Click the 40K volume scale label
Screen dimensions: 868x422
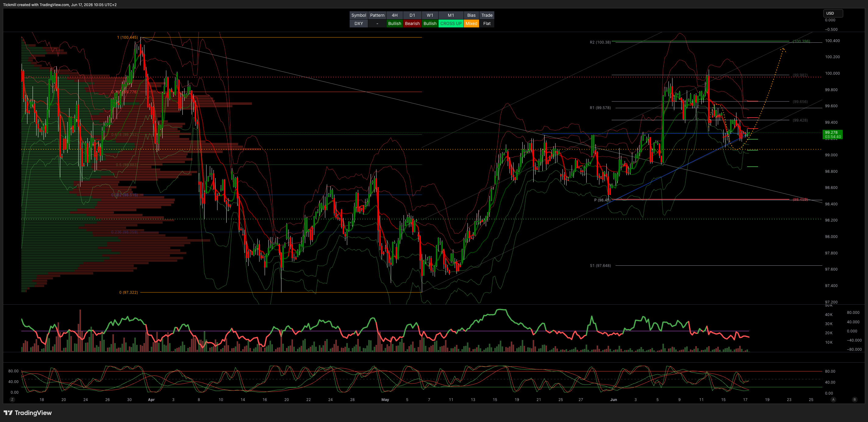point(829,314)
